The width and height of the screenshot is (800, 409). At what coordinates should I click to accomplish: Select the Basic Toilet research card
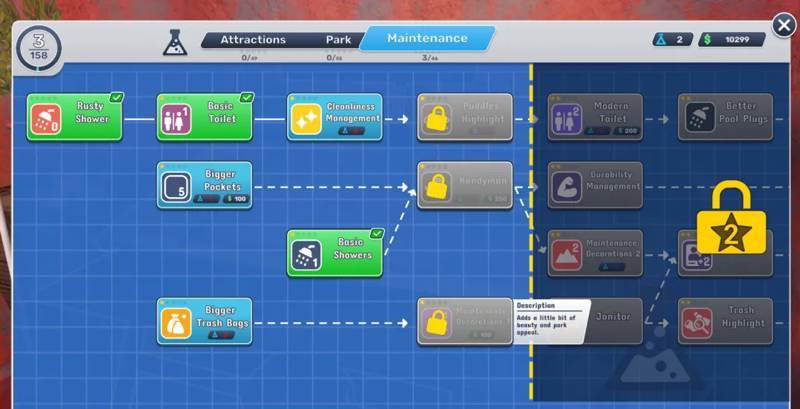pos(205,117)
